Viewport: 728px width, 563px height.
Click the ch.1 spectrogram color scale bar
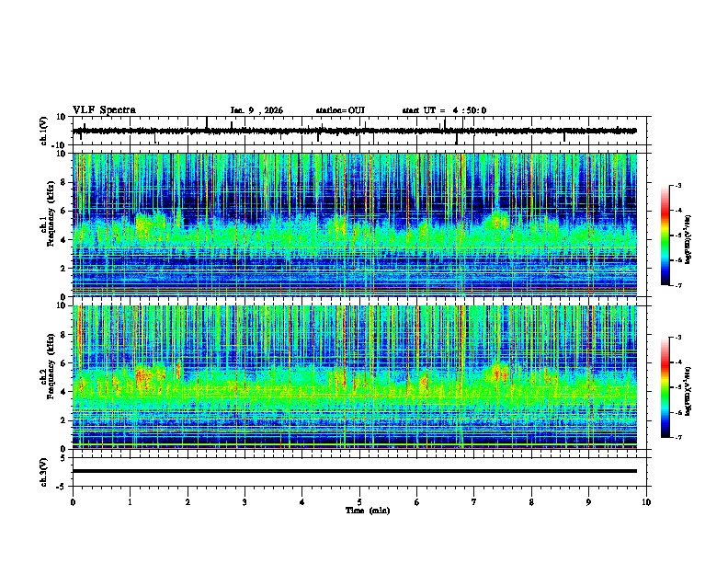665,236
